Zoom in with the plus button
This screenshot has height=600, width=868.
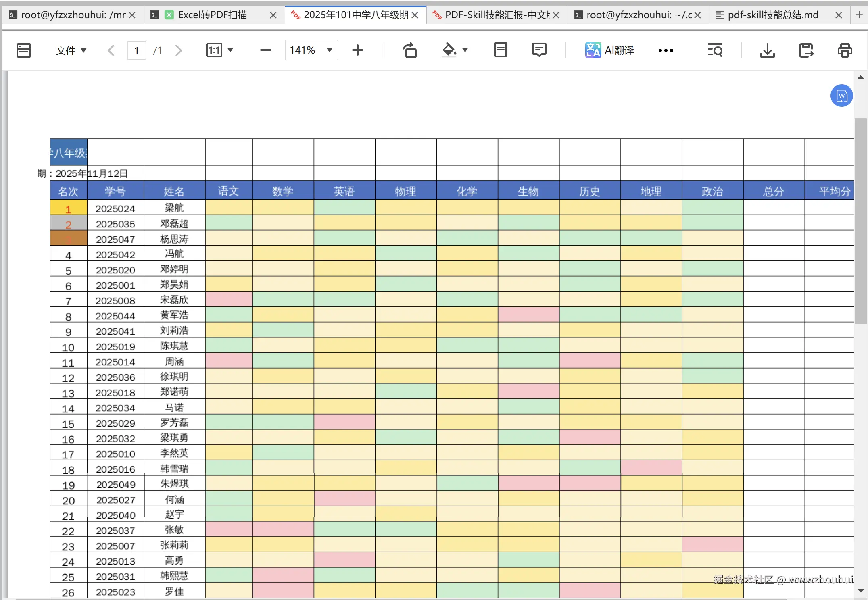(x=358, y=50)
